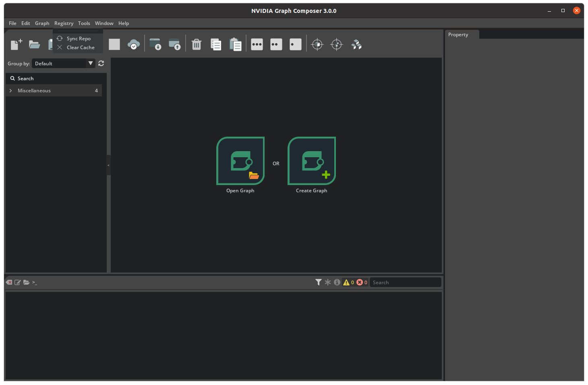Collapse the left panel with side handle

point(108,165)
